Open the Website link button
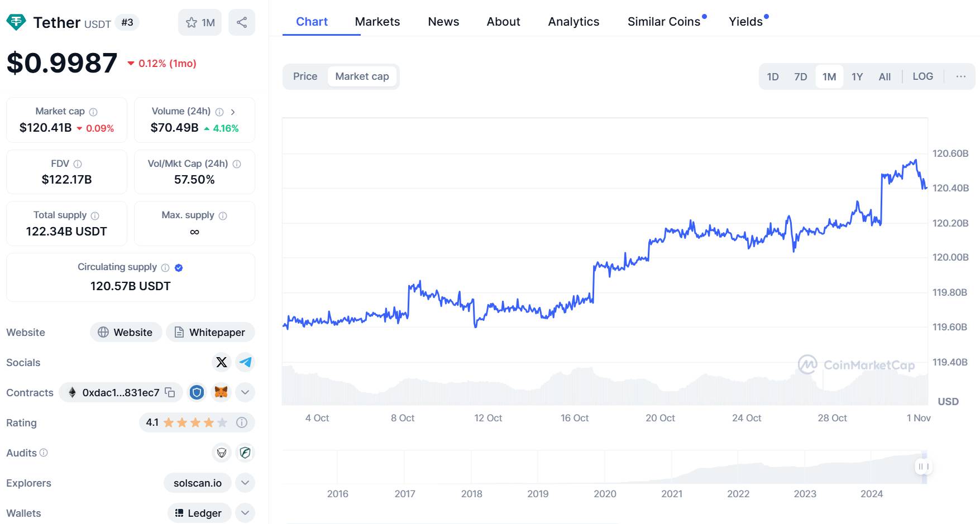Image resolution: width=980 pixels, height=524 pixels. [x=126, y=332]
